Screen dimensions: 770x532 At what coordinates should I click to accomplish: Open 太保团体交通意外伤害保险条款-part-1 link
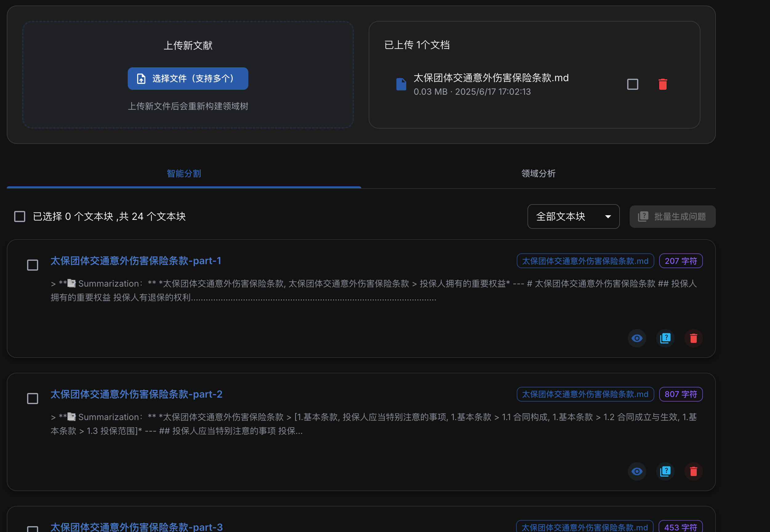click(x=136, y=261)
